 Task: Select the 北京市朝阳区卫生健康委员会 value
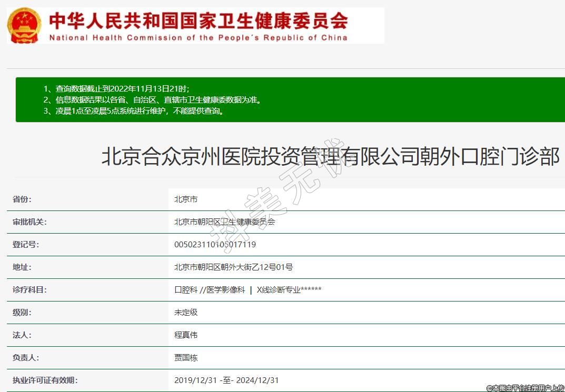224,222
